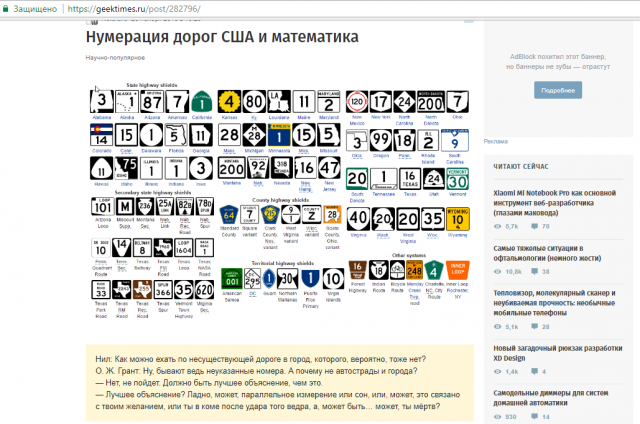This screenshot has height=424, width=640.
Task: Click the eye views icon next to 1,4k
Action: (x=497, y=371)
